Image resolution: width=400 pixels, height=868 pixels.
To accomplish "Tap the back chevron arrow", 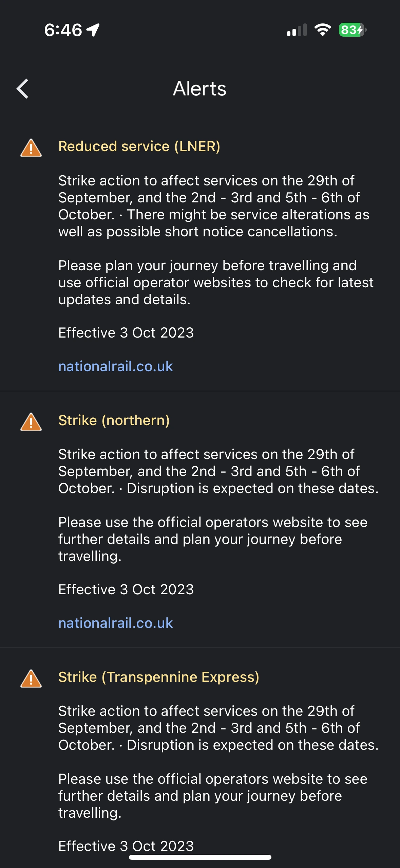I will click(x=23, y=89).
